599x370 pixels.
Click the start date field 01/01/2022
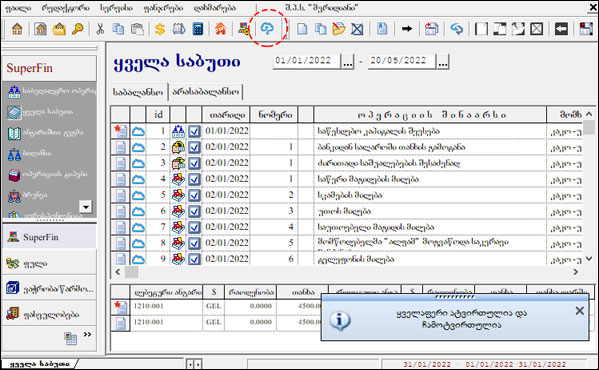[x=306, y=61]
